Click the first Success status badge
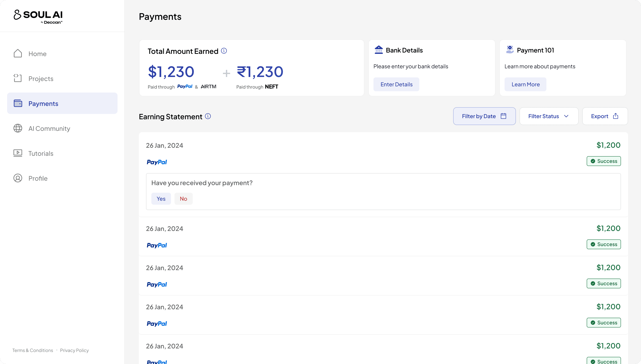This screenshot has width=641, height=364. coord(604,161)
